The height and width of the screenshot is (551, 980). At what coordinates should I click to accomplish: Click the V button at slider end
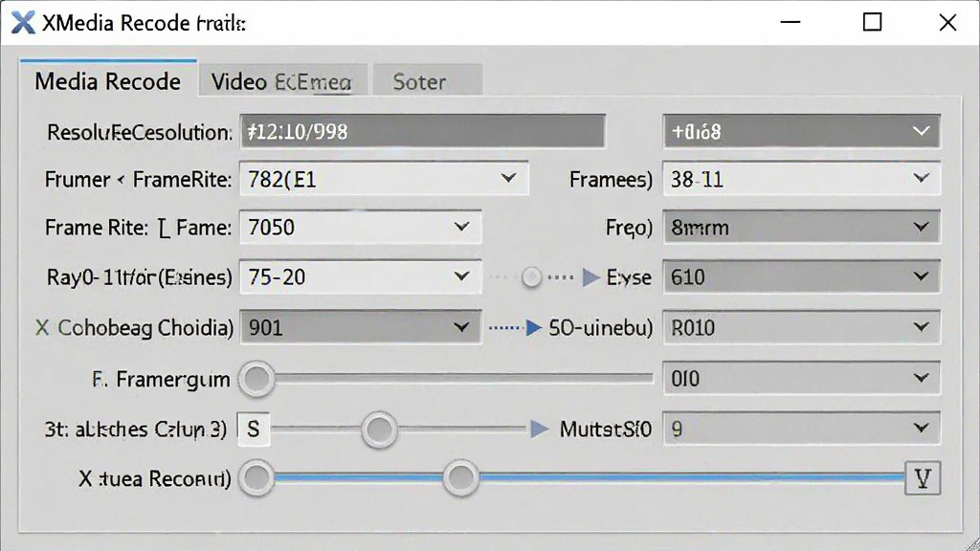point(923,478)
